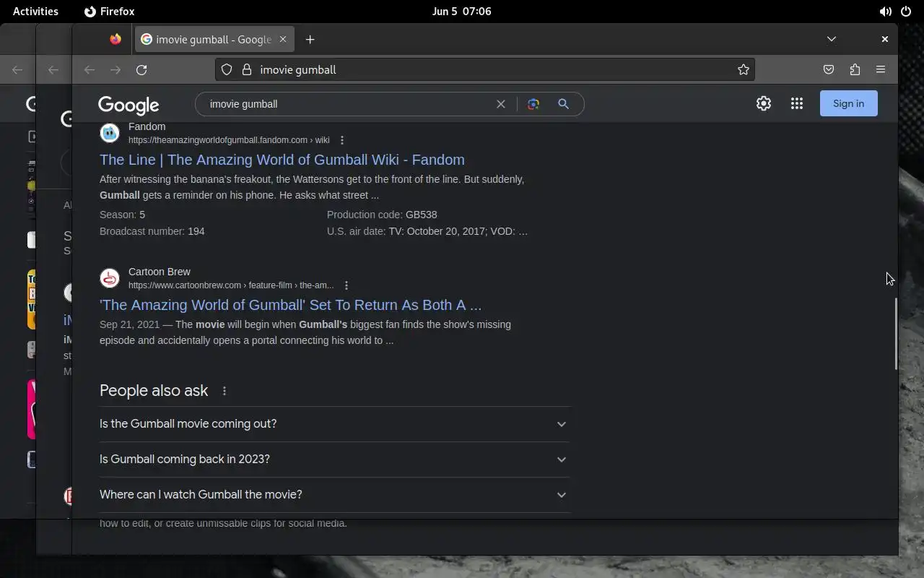Screen dimensions: 924x578
Task: List all tabs dropdown arrow
Action: (x=832, y=39)
